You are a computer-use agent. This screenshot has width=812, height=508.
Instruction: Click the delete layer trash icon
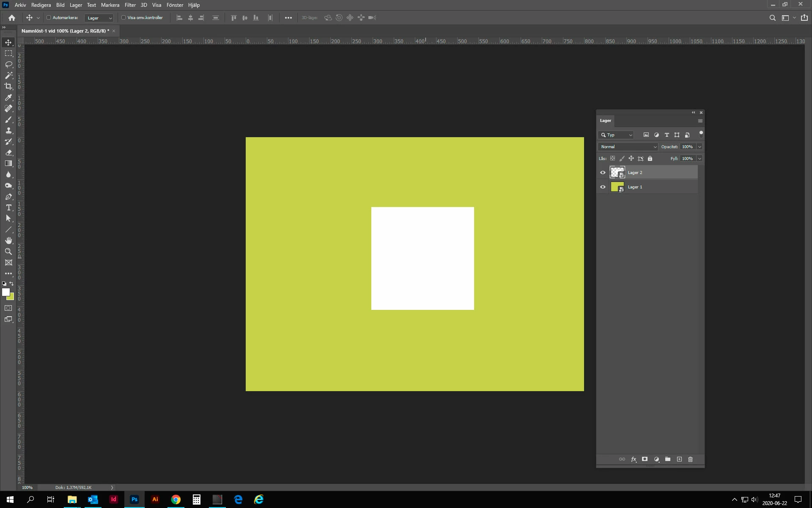coord(690,459)
